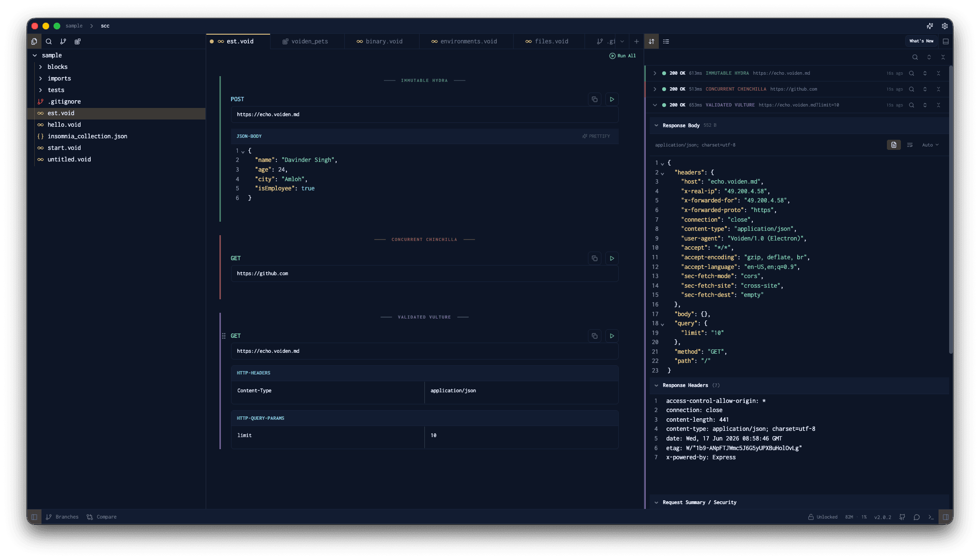
Task: Select the history list icon
Action: (x=666, y=41)
